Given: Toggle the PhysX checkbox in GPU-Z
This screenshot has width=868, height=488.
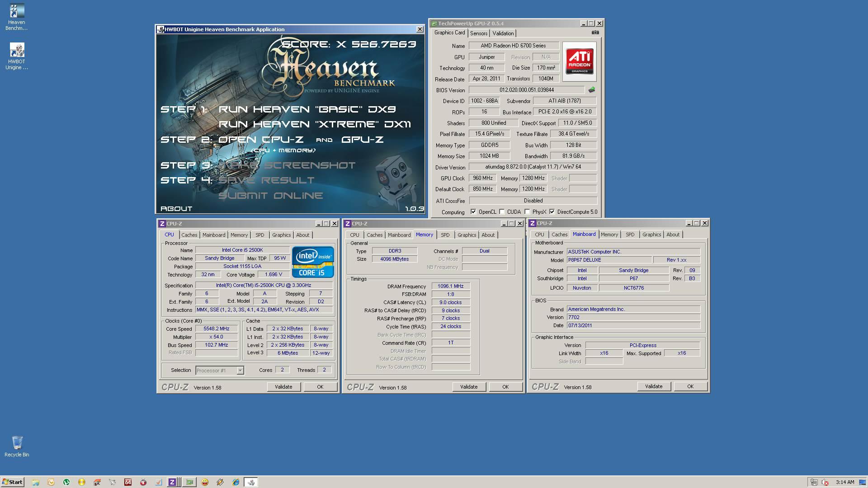Looking at the screenshot, I should (x=527, y=212).
